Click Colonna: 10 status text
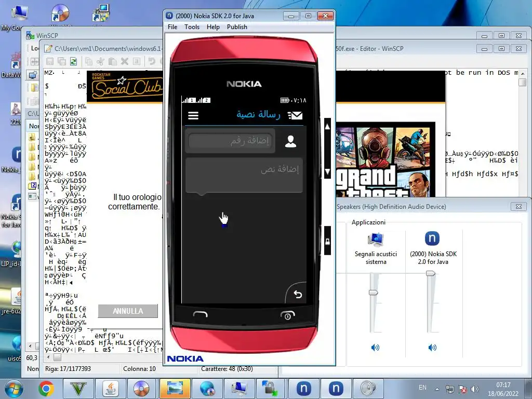 click(139, 369)
